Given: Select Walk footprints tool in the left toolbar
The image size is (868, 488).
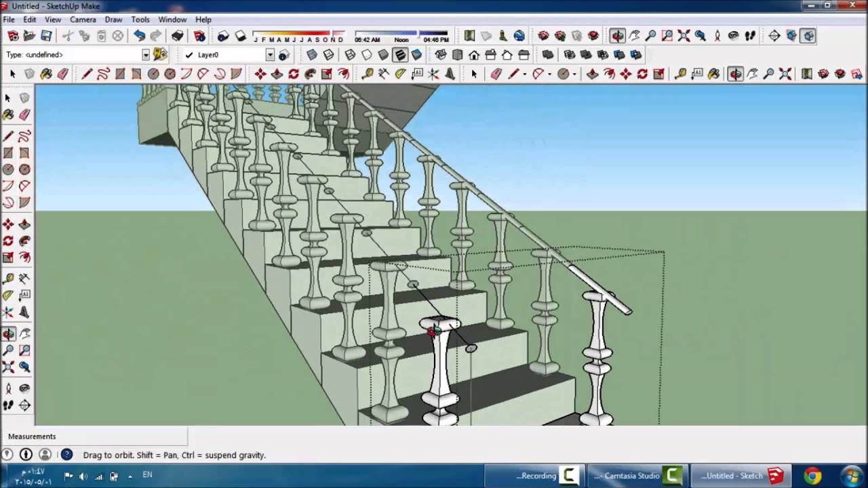Looking at the screenshot, I should coord(8,405).
